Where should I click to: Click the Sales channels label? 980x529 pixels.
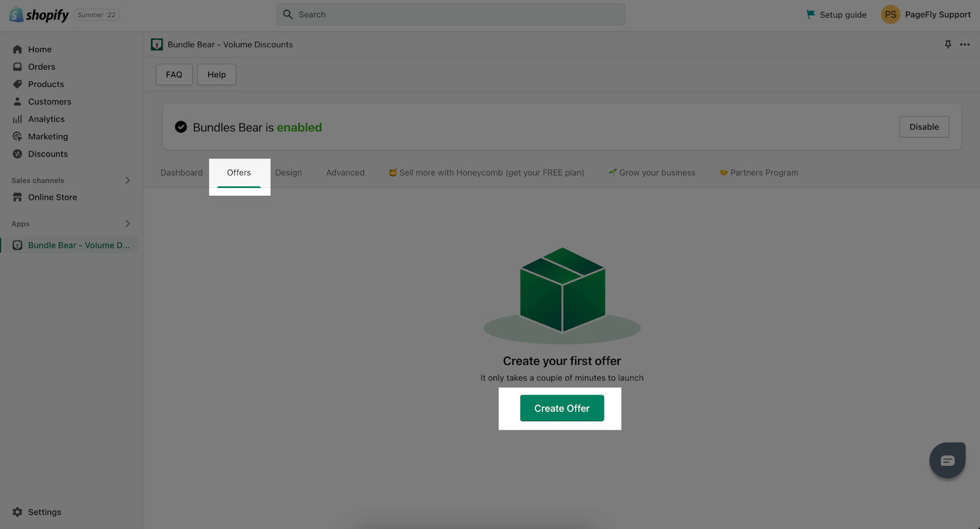(38, 181)
